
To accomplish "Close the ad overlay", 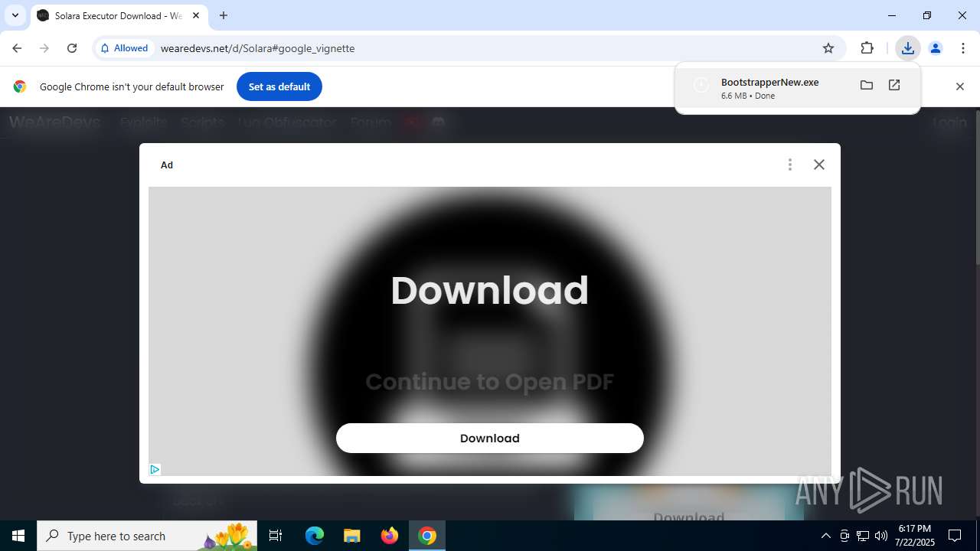I will point(819,165).
